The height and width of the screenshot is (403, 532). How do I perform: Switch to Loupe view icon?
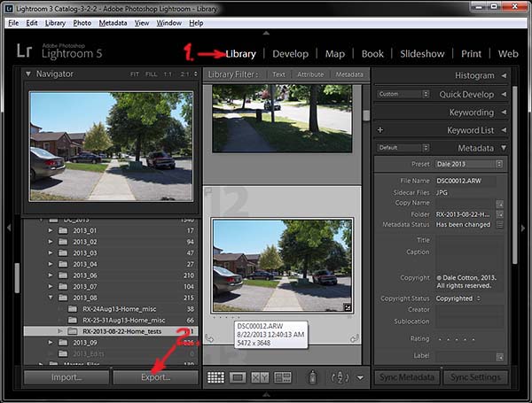[238, 377]
